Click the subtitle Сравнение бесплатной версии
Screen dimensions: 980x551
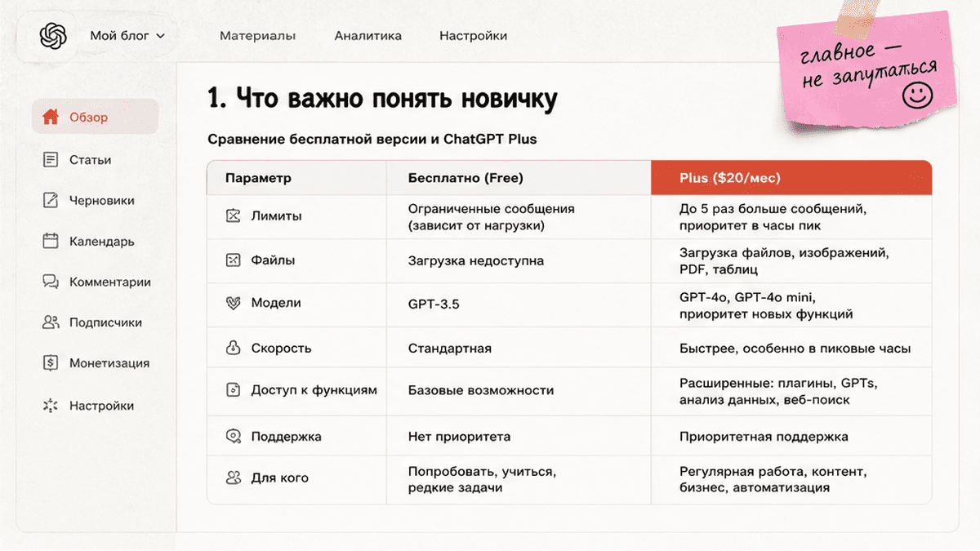point(372,139)
